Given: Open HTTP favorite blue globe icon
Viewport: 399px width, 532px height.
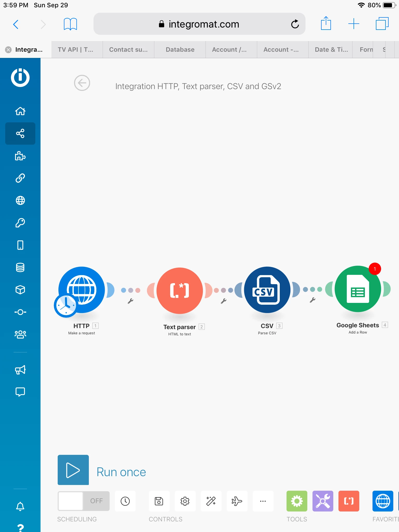Looking at the screenshot, I should point(383,501).
